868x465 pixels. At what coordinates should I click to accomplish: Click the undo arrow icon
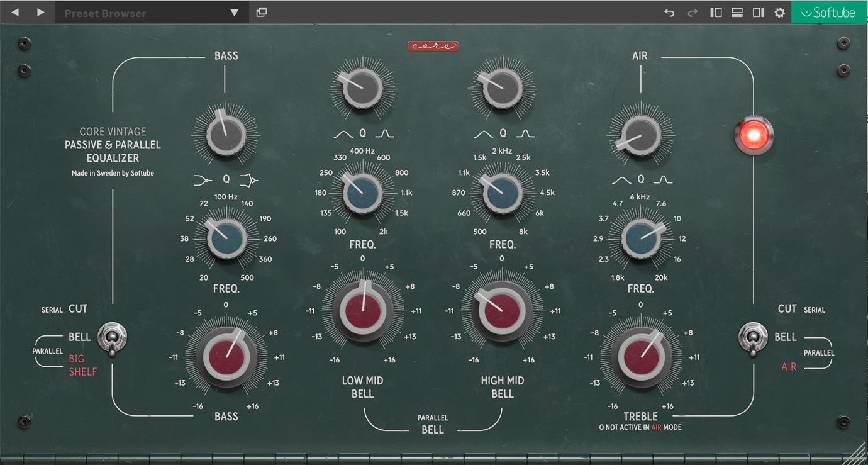(x=669, y=12)
